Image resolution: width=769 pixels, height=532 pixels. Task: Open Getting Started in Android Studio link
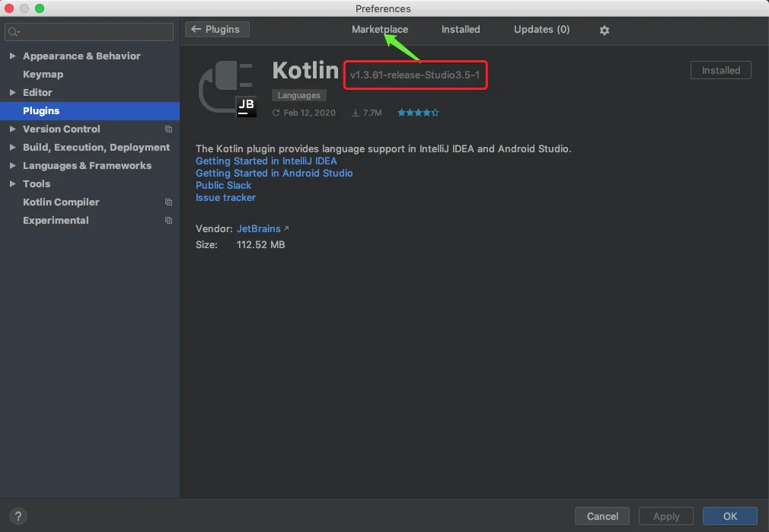pos(274,173)
